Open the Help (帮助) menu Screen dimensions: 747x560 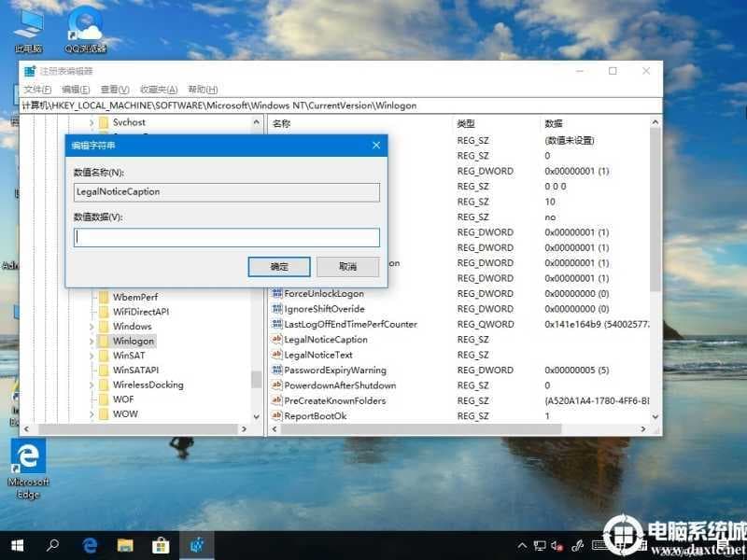tap(203, 90)
